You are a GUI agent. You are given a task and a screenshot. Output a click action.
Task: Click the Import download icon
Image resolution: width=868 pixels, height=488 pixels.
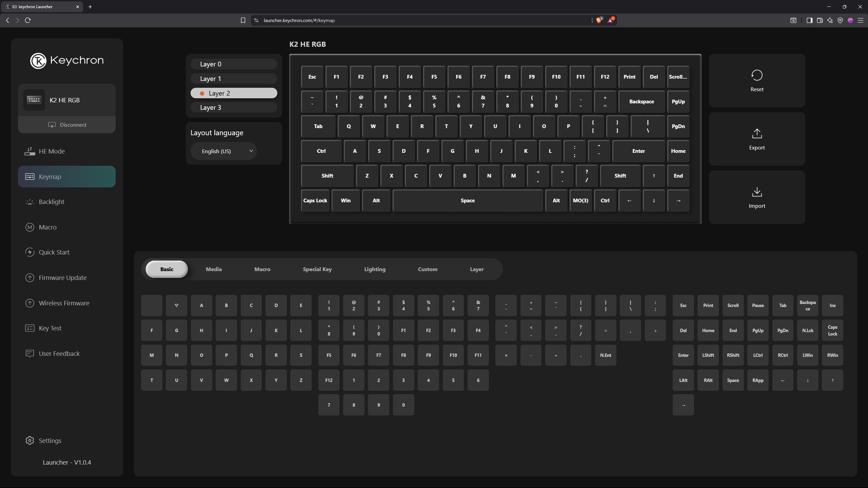pyautogui.click(x=757, y=192)
